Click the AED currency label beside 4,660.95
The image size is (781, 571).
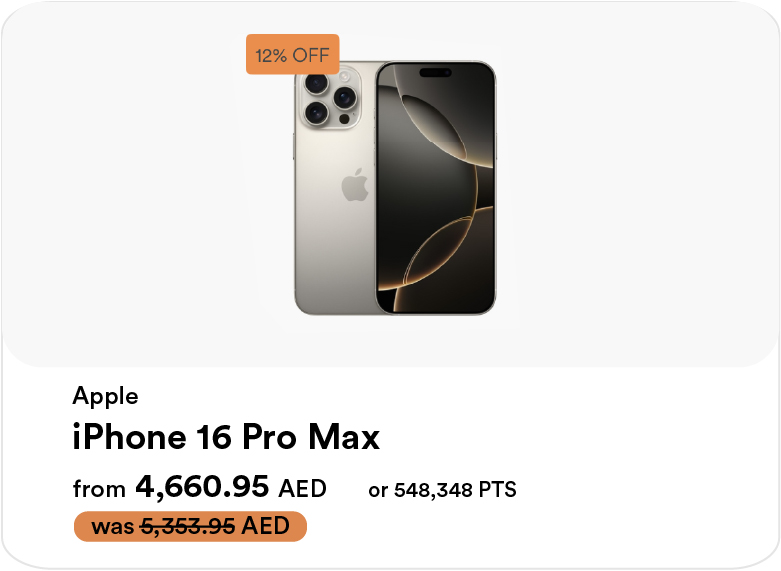[302, 489]
